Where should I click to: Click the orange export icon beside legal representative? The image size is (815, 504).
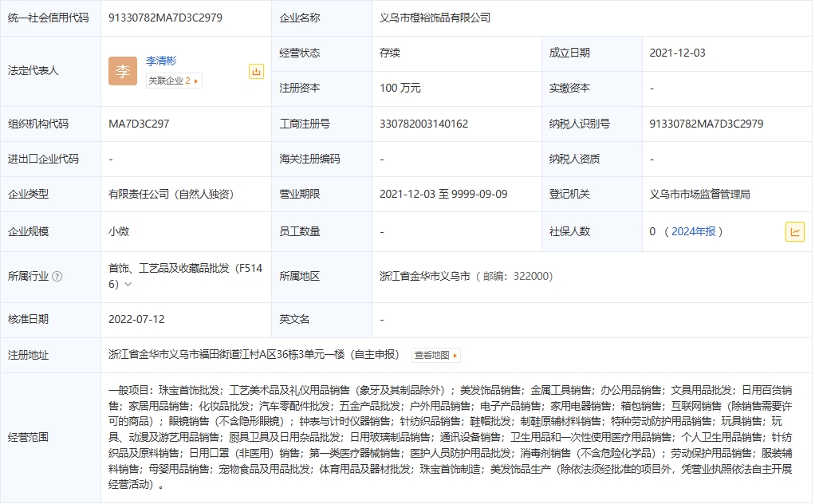pyautogui.click(x=256, y=72)
